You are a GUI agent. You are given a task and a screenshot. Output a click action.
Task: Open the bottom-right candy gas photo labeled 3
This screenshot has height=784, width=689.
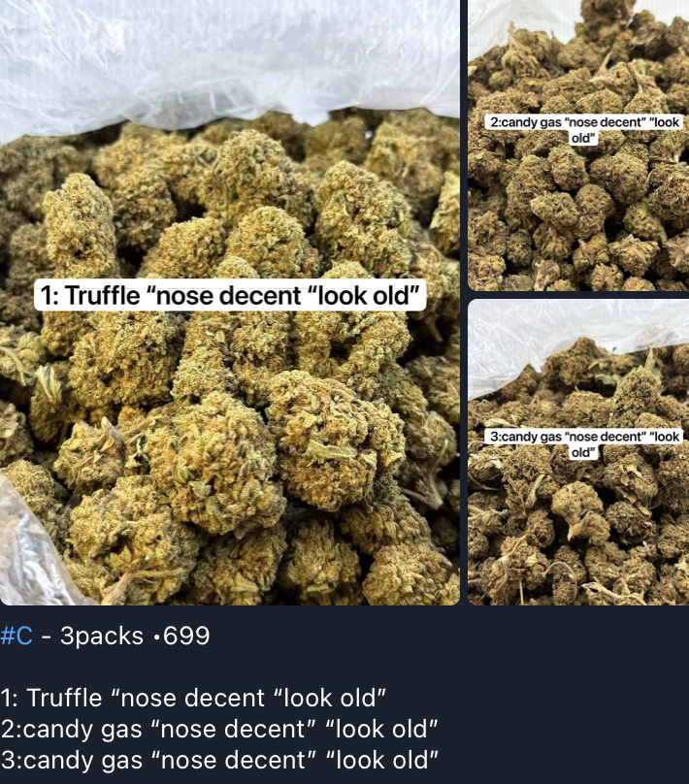[578, 452]
